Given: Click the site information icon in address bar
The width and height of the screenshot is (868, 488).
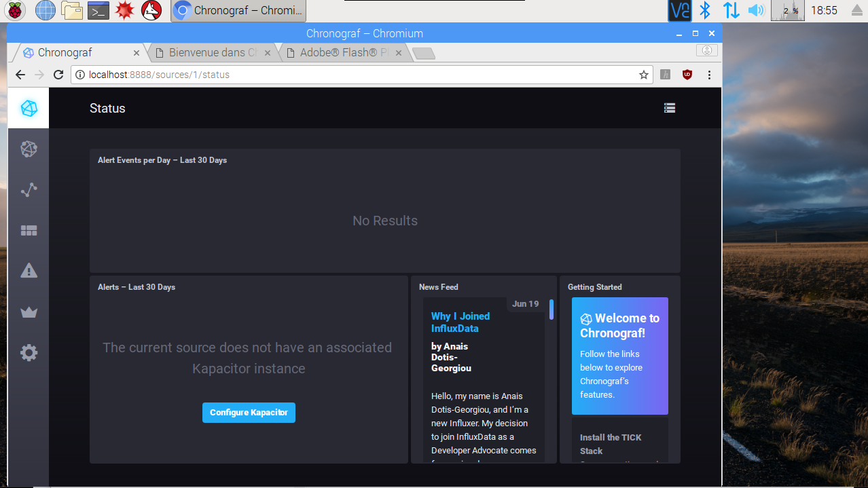Looking at the screenshot, I should 79,75.
